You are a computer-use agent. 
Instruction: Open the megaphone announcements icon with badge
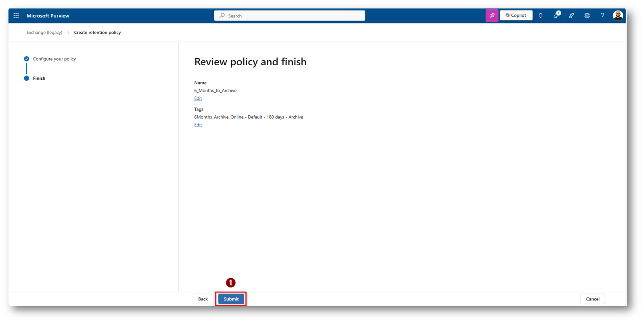click(556, 16)
